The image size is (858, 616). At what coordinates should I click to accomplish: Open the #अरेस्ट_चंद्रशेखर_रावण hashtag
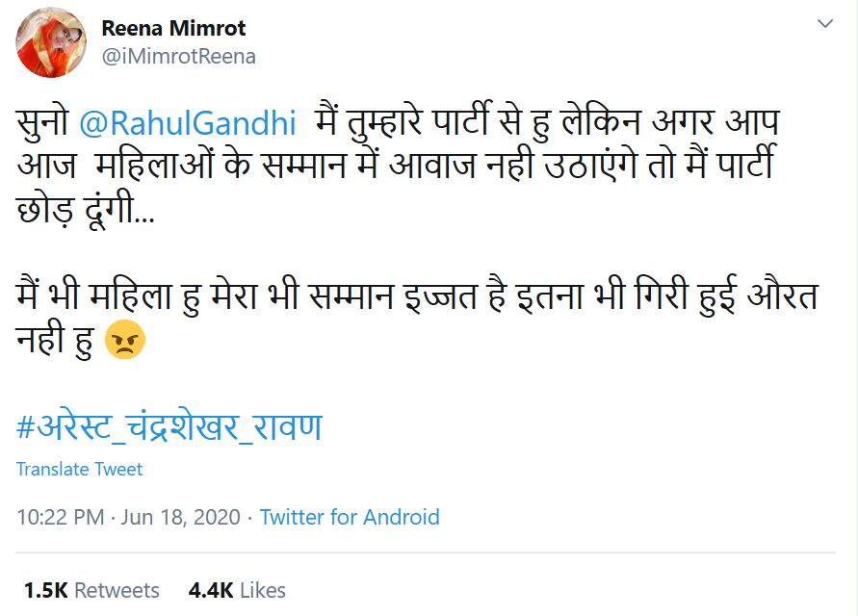[x=169, y=426]
